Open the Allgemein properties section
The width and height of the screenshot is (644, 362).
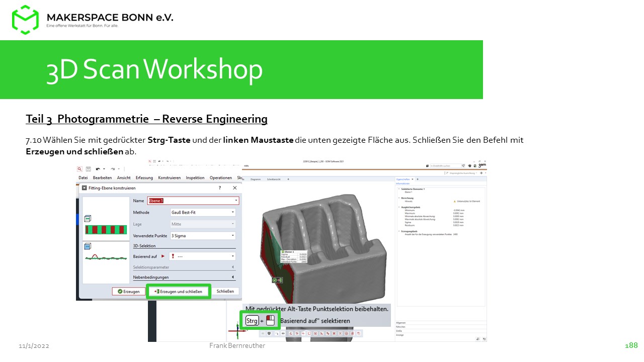click(x=441, y=323)
